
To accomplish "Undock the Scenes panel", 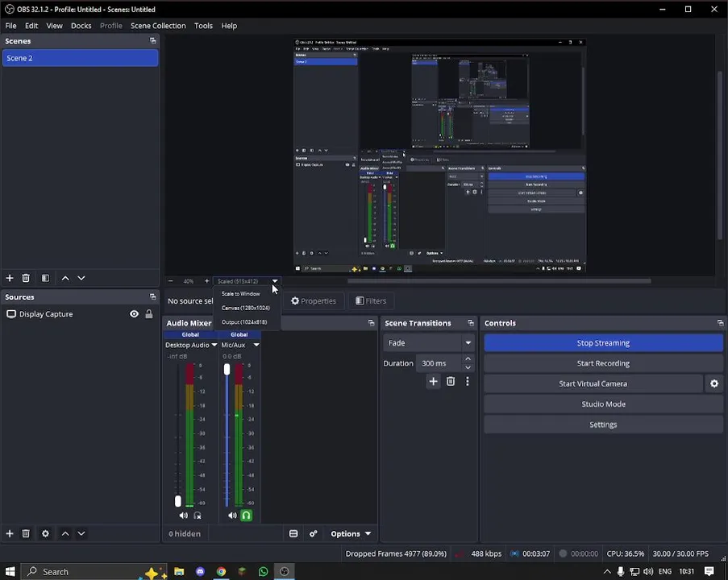I will (152, 41).
